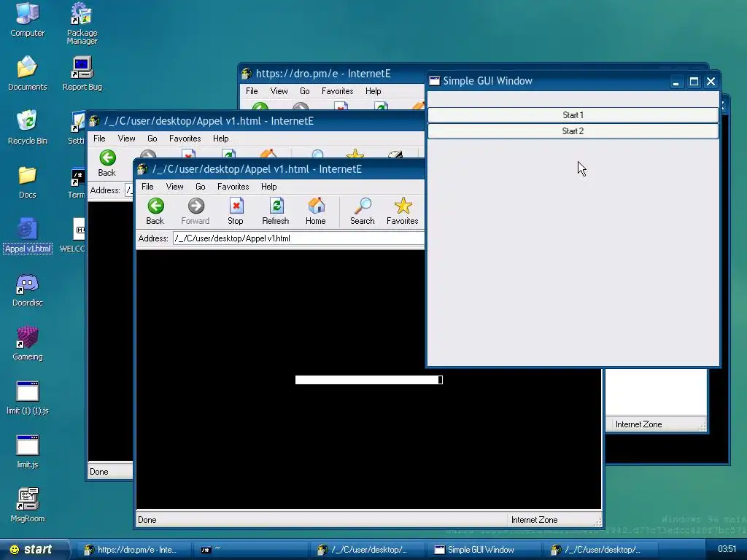747x560 pixels.
Task: Click Refresh in the front InternetE toolbar
Action: (275, 211)
